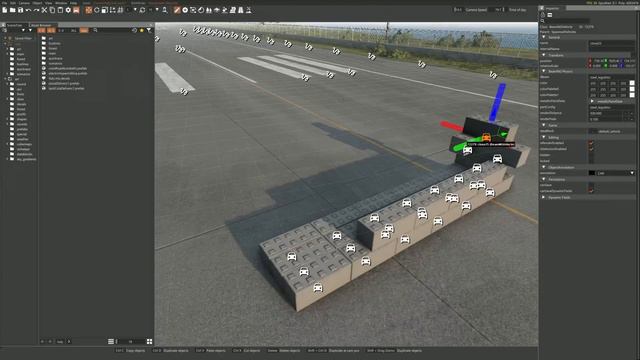Click the scale tool icon in toolbar
This screenshot has width=640, height=360.
tap(104, 10)
